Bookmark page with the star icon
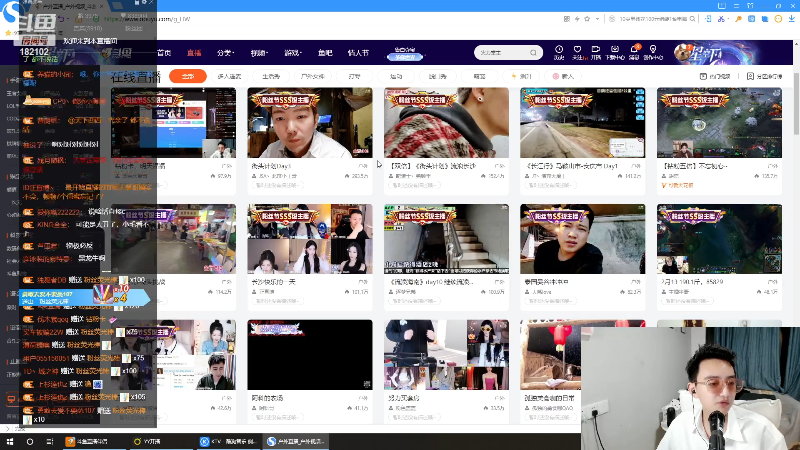The width and height of the screenshot is (800, 450). pyautogui.click(x=587, y=19)
